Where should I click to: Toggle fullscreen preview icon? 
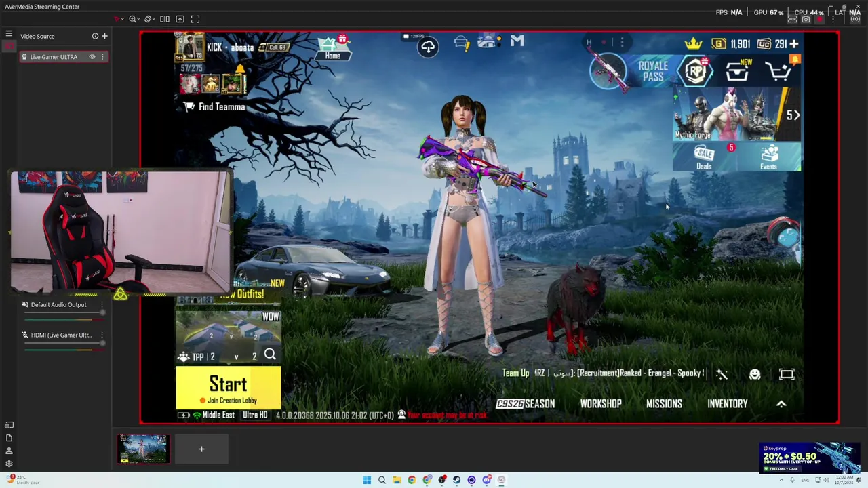tap(195, 19)
